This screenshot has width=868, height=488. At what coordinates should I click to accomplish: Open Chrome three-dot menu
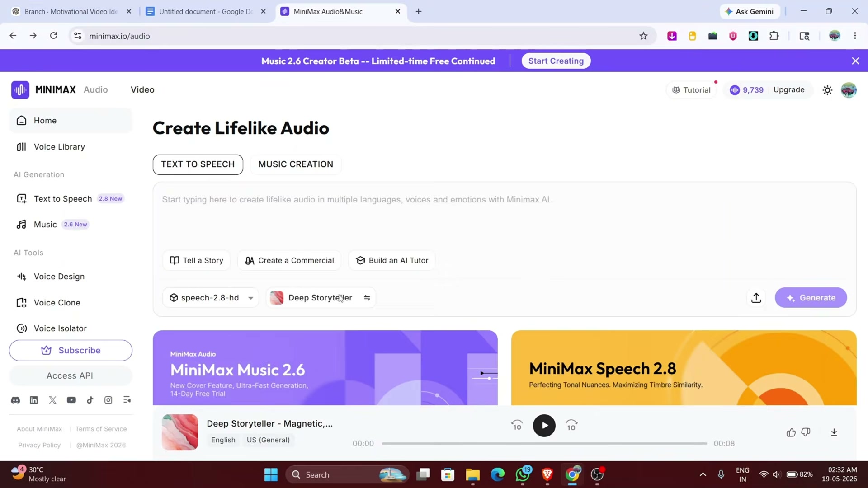click(855, 36)
